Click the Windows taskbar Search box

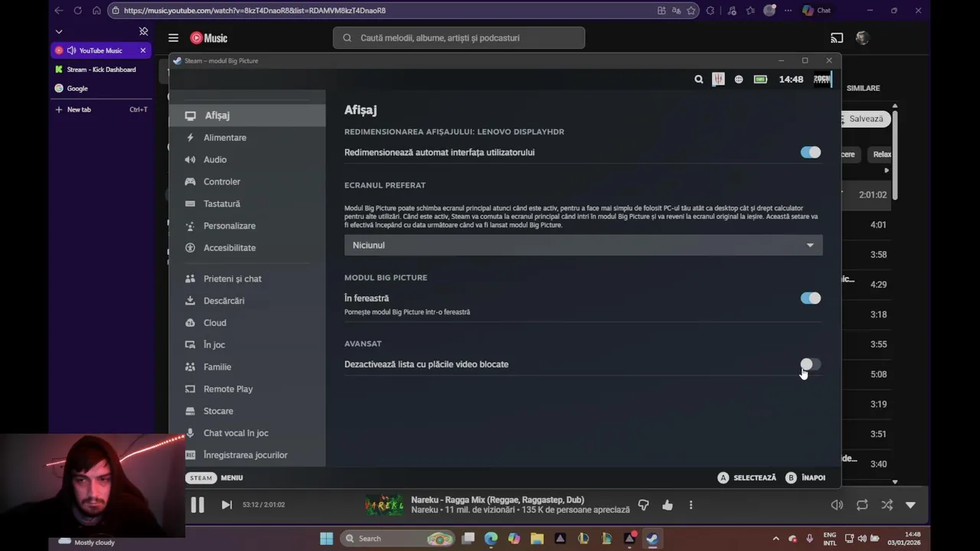coord(397,539)
